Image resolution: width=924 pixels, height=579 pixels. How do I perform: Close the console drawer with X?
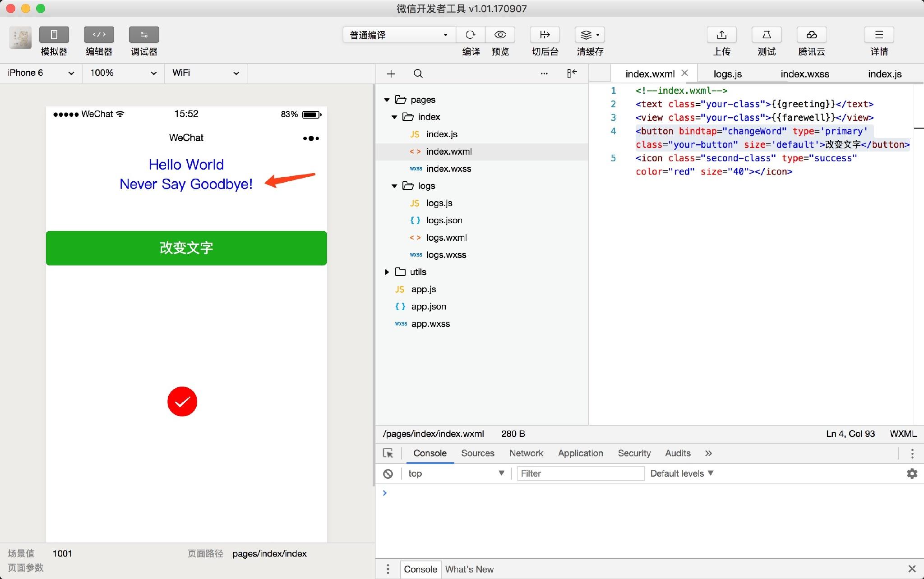(912, 569)
